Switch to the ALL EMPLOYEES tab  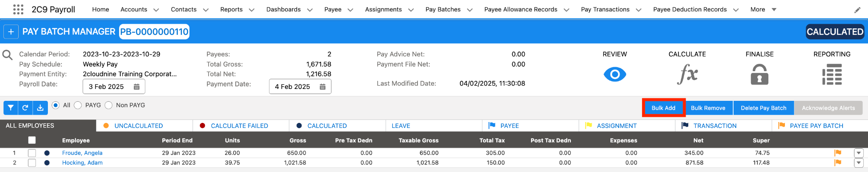[48, 126]
